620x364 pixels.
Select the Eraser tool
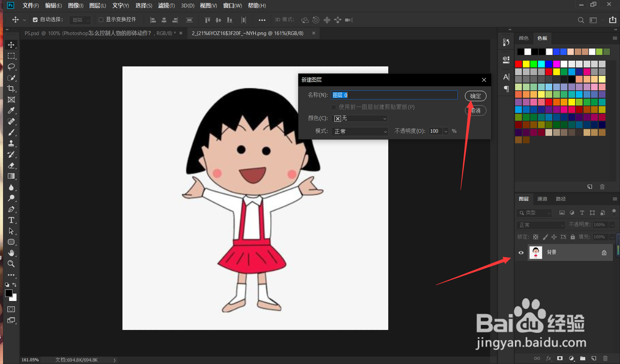[11, 165]
